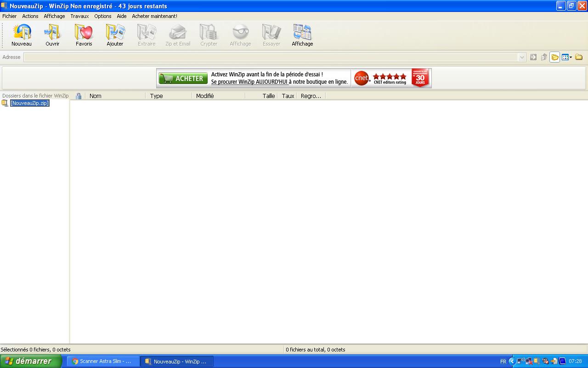588x368 pixels.
Task: Sort by the lock icon column
Action: (79, 96)
